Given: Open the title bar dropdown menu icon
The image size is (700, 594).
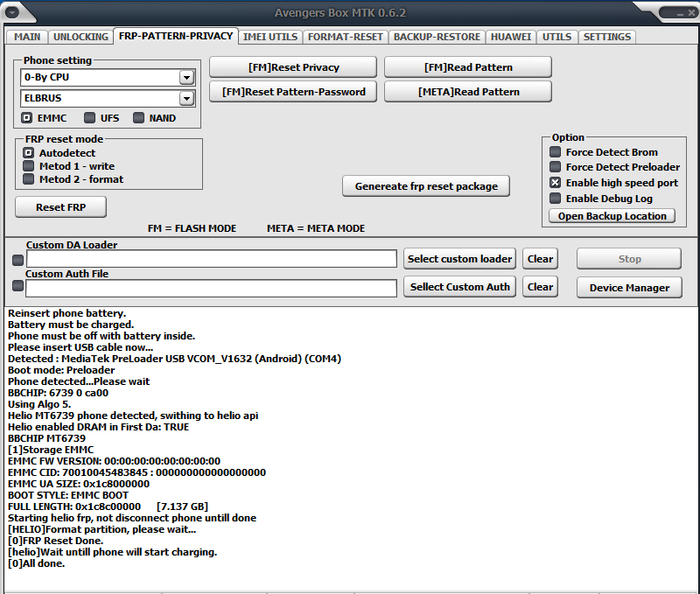Looking at the screenshot, I should pyautogui.click(x=12, y=12).
